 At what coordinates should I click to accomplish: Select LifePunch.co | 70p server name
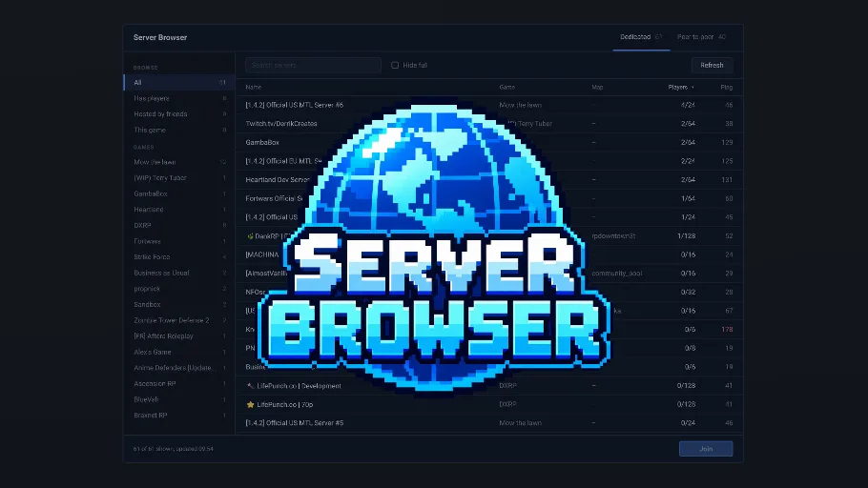click(x=284, y=404)
